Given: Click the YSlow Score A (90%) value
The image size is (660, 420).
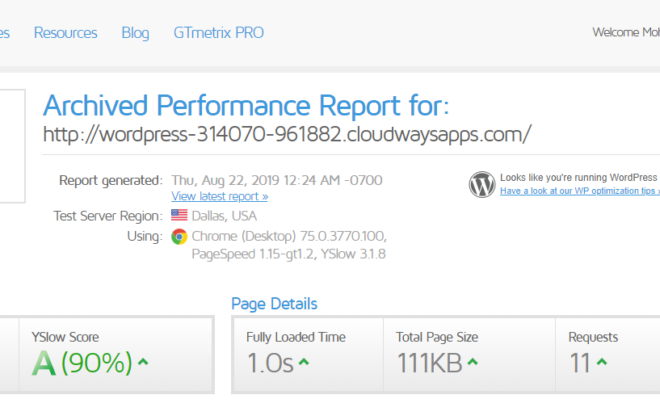Looking at the screenshot, I should coord(82,363).
